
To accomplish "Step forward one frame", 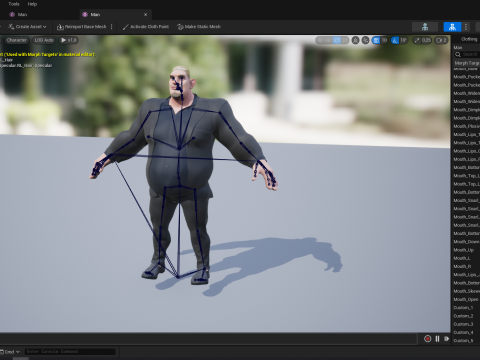I will [x=446, y=339].
